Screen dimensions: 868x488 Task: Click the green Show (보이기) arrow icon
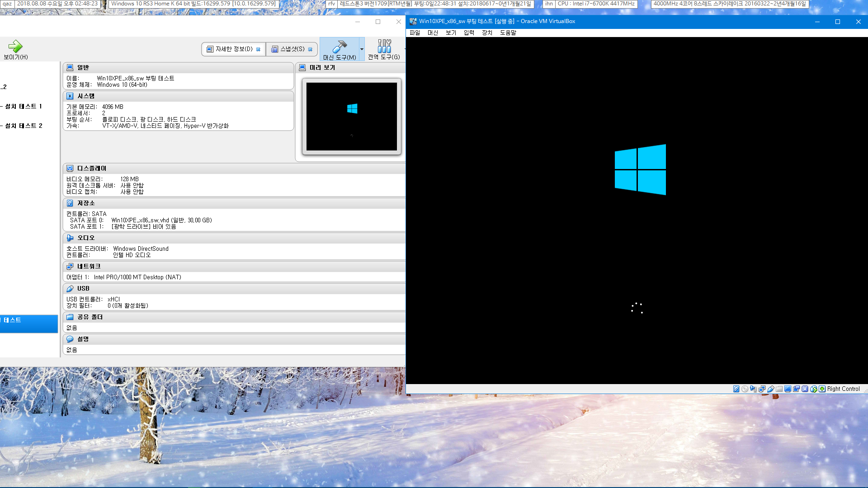point(15,46)
